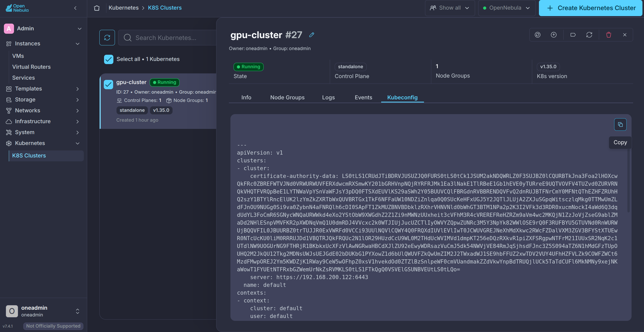Go to K8S Clusters sidebar entry
The image size is (644, 332).
46,156
